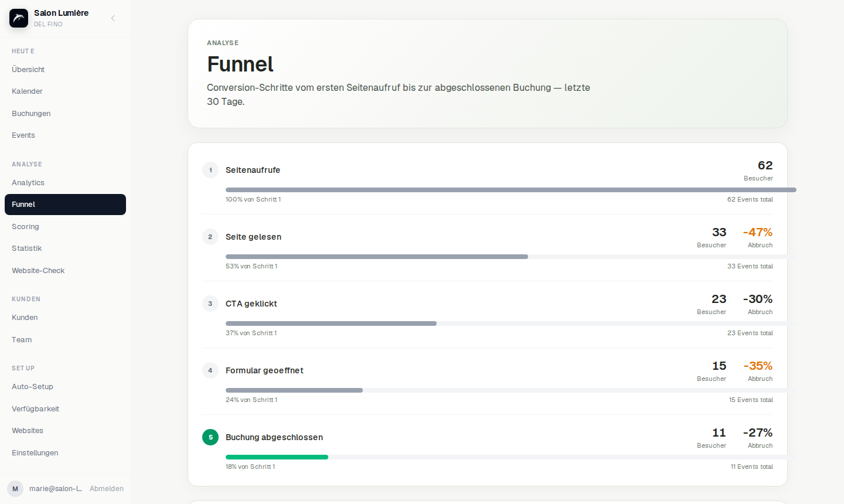Navigate to Scoring

[65, 227]
